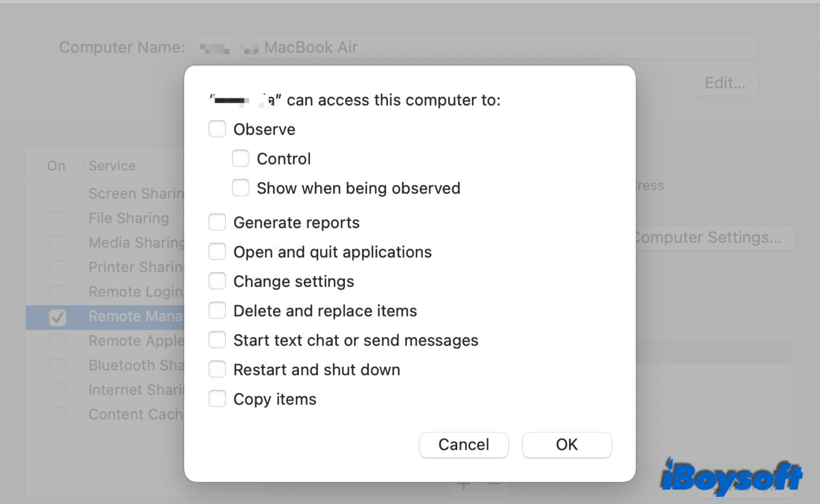The width and height of the screenshot is (820, 504).
Task: Toggle Show when being observed
Action: click(x=240, y=188)
